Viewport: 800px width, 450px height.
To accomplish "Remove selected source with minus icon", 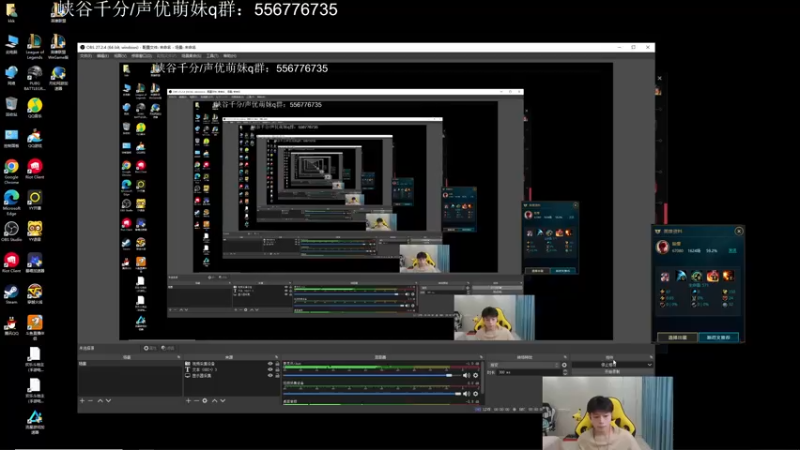I will pos(196,401).
